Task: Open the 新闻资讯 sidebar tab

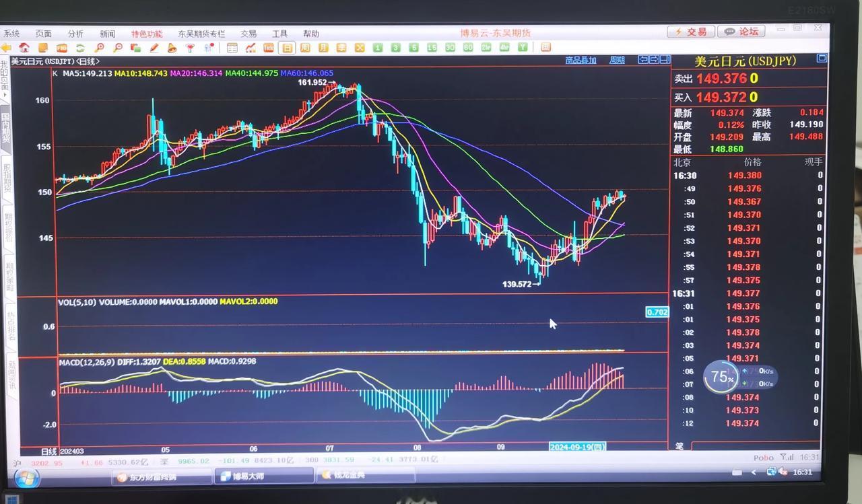Action: click(x=11, y=377)
